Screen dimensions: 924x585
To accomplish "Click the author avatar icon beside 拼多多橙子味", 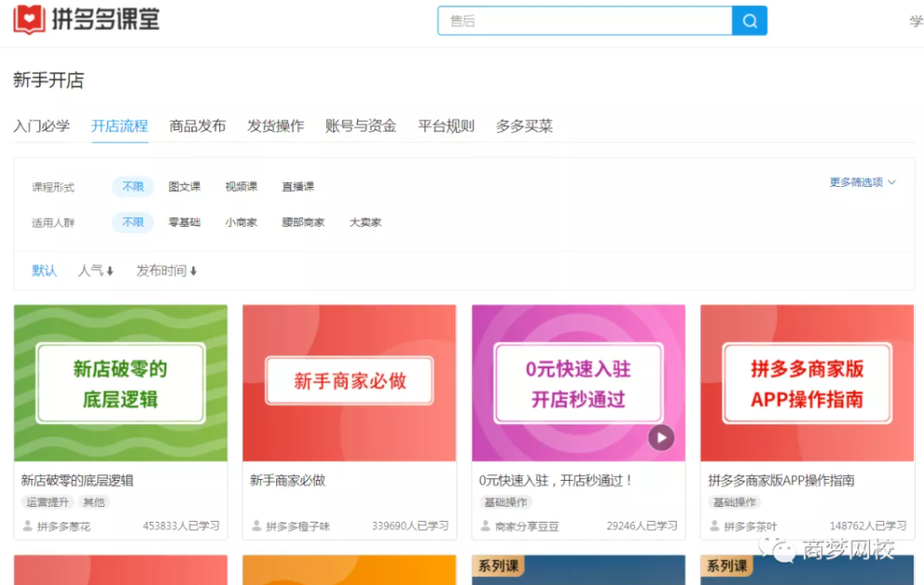I will [257, 525].
